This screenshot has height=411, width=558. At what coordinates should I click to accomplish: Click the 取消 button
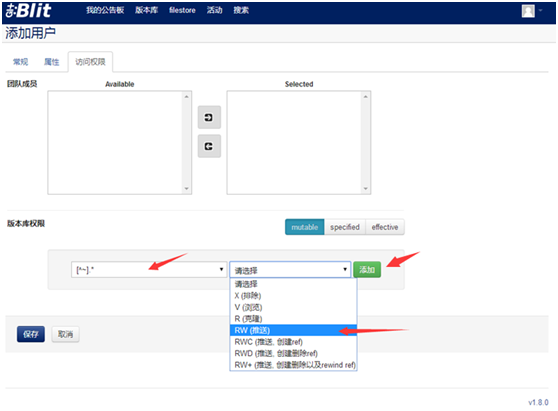[x=65, y=334]
